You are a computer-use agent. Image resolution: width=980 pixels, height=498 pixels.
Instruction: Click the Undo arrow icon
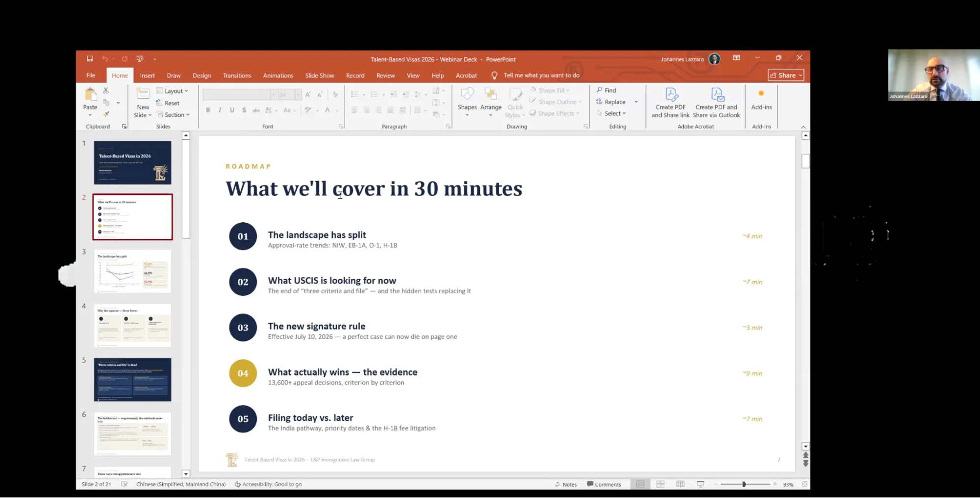point(104,59)
